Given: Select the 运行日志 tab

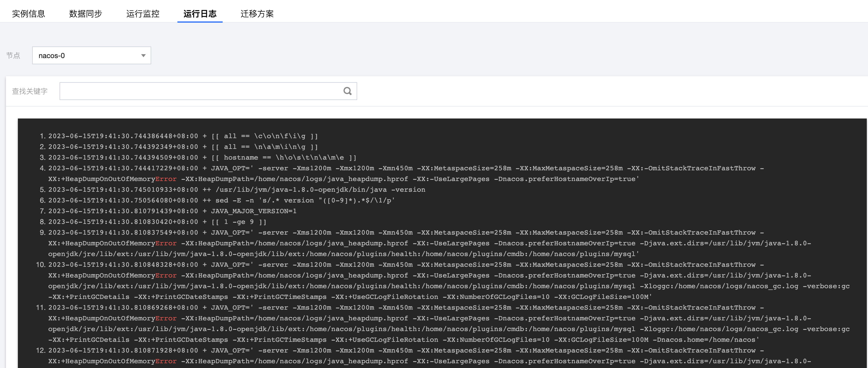Looking at the screenshot, I should coord(200,14).
